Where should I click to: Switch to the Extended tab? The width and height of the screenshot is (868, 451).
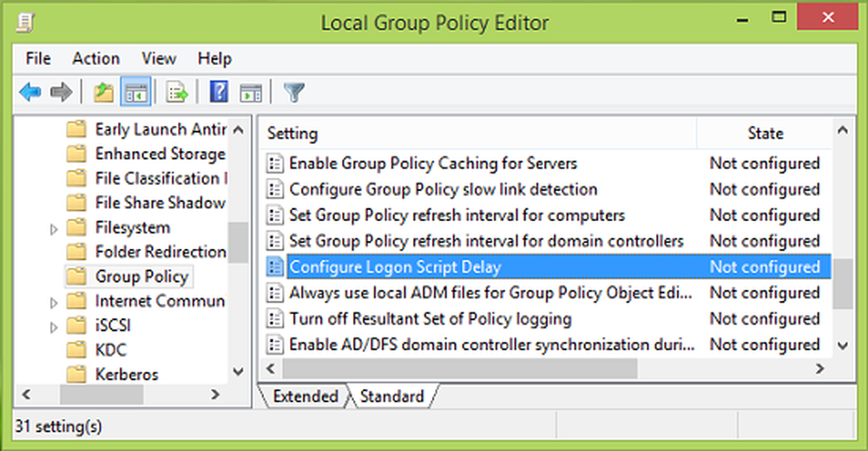point(305,396)
